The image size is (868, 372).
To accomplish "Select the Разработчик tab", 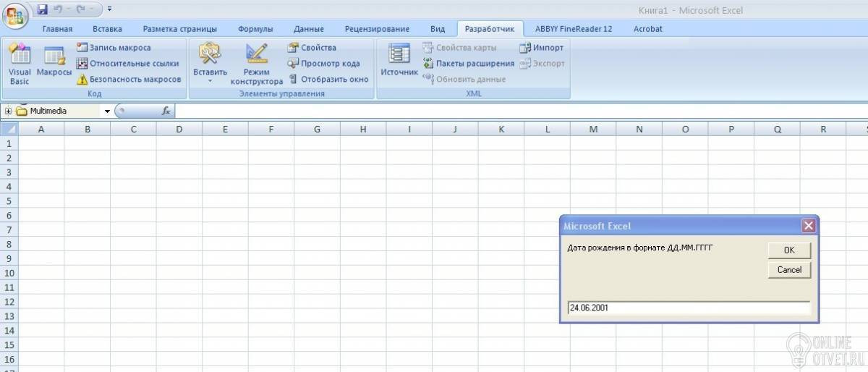I will [x=489, y=29].
